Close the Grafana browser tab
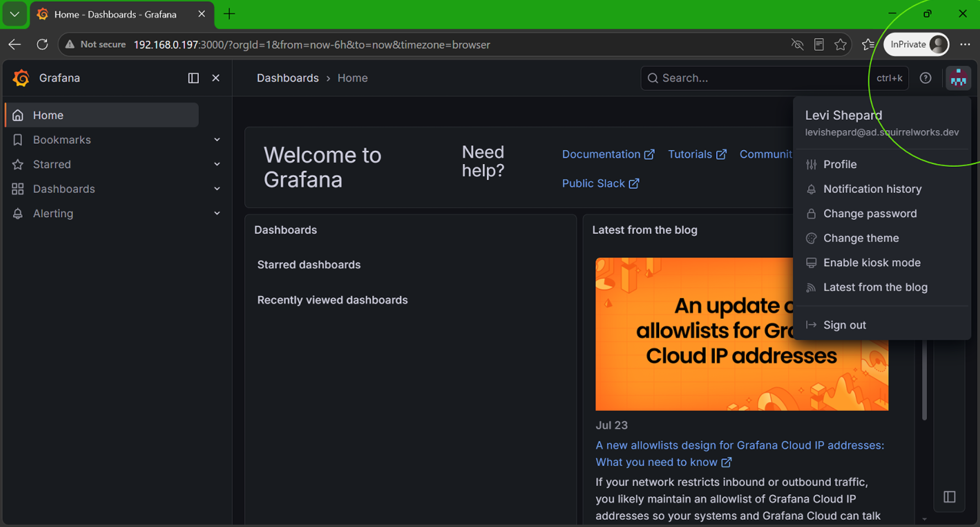 tap(202, 14)
